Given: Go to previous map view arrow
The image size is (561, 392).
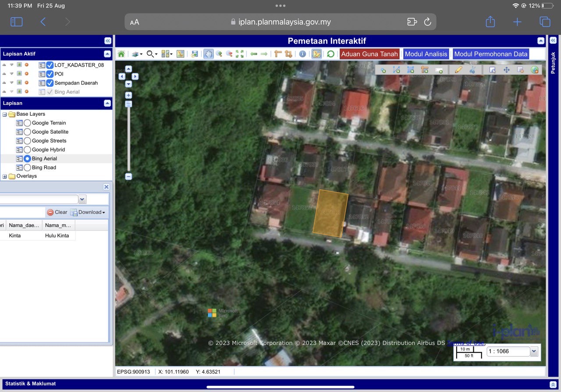Looking at the screenshot, I should coord(254,54).
